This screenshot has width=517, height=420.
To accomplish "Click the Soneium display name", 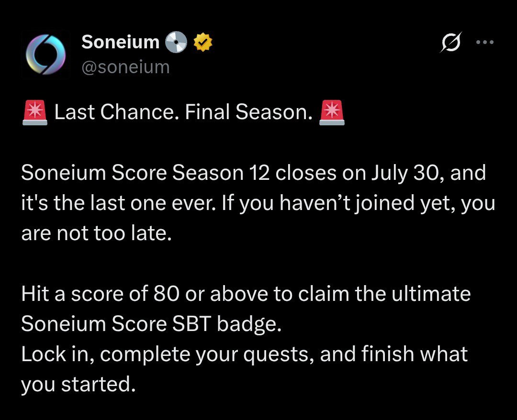I will 120,42.
